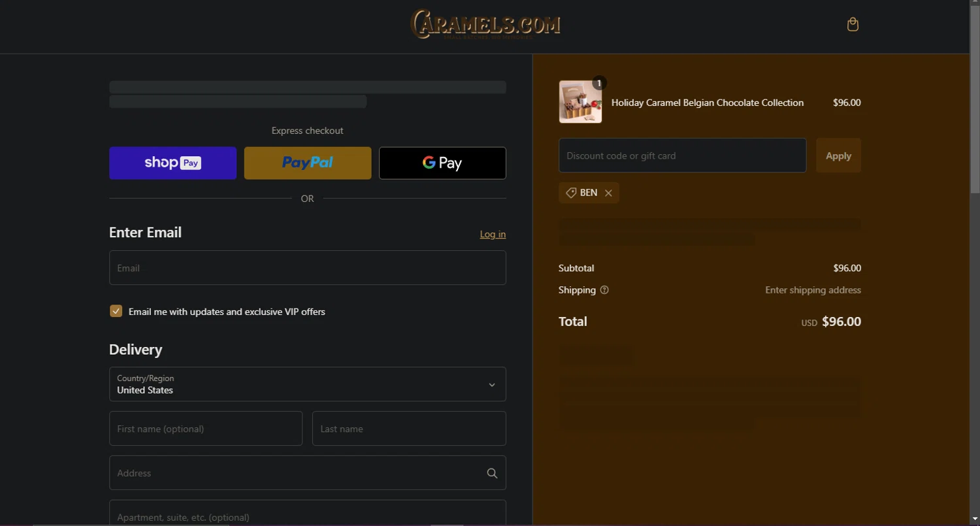Open the Country/Region dropdown
Screen dimensions: 980x526
pyautogui.click(x=308, y=384)
